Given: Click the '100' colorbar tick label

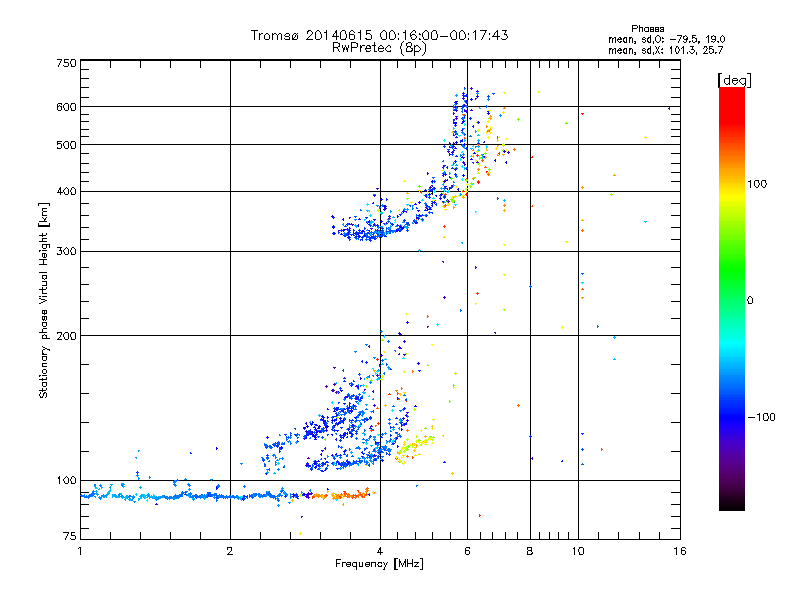Looking at the screenshot, I should [757, 184].
